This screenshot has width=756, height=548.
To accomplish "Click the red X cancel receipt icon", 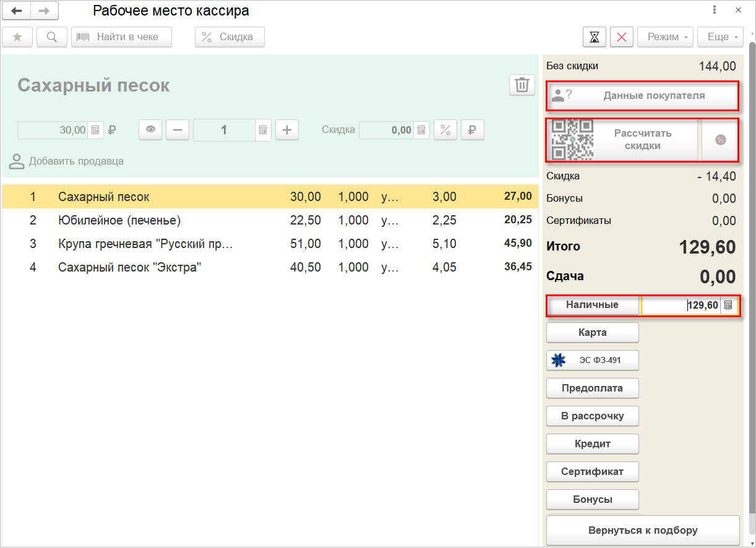I will click(x=621, y=37).
